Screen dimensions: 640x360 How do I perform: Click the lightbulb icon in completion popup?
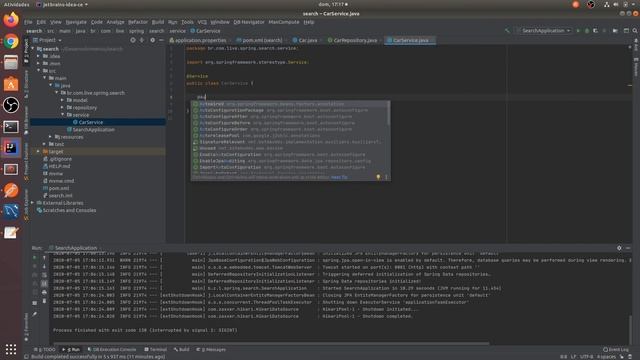click(378, 177)
